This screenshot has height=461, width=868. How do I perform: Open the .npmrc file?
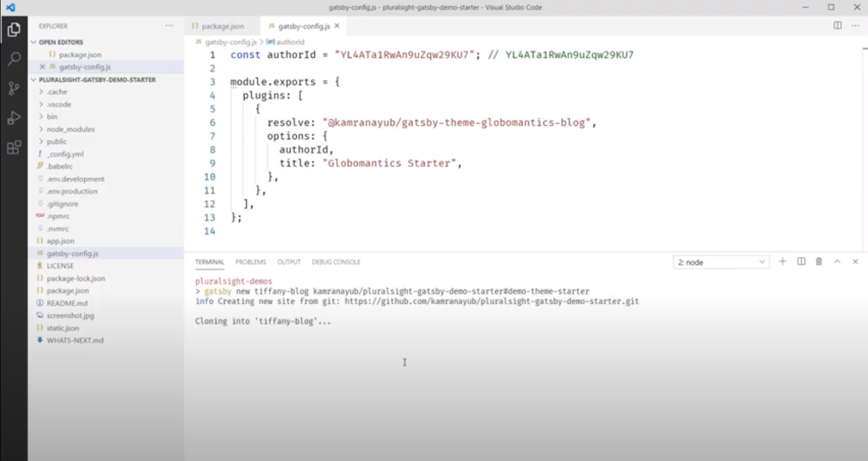[58, 216]
